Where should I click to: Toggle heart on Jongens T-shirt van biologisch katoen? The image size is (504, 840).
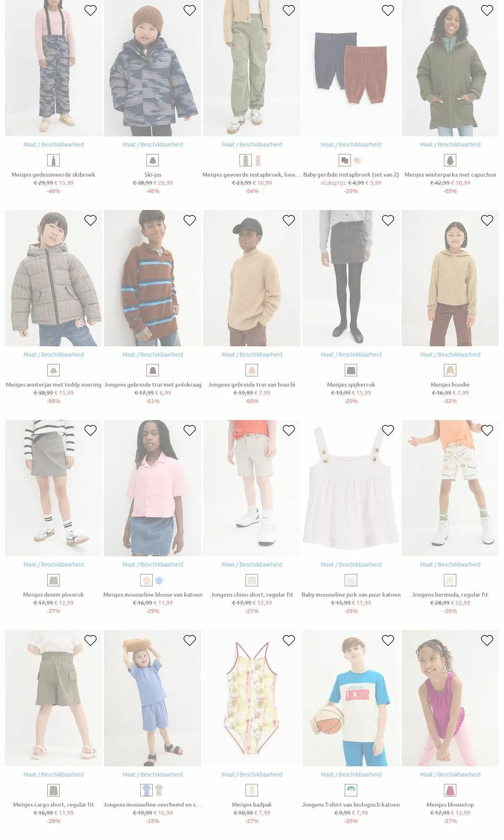click(388, 640)
